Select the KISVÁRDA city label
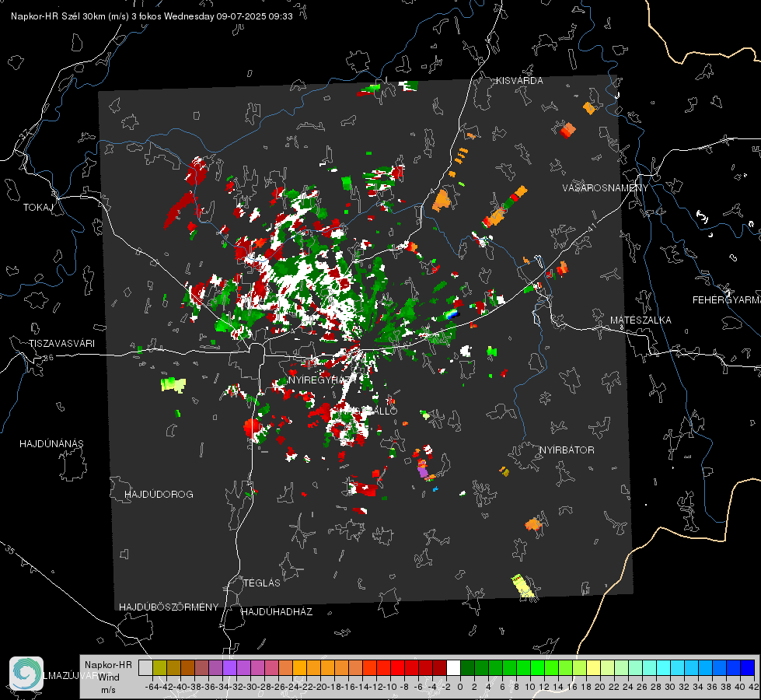 click(x=519, y=81)
